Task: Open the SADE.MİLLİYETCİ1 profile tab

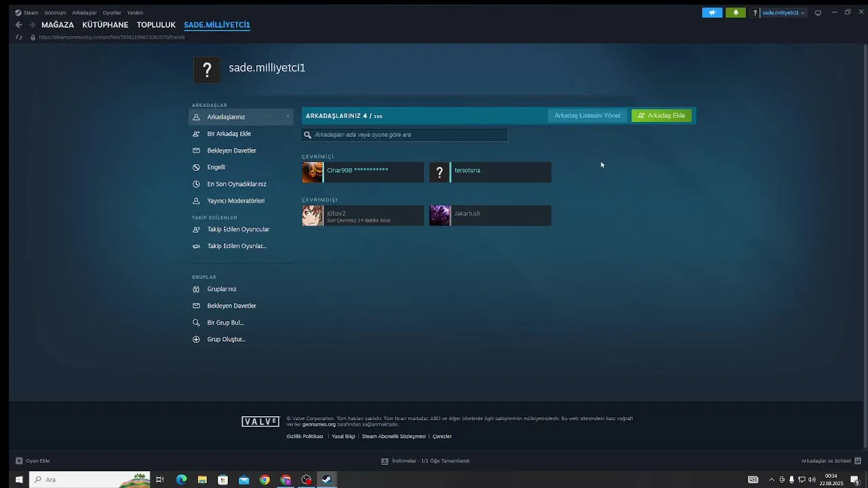Action: (x=217, y=24)
